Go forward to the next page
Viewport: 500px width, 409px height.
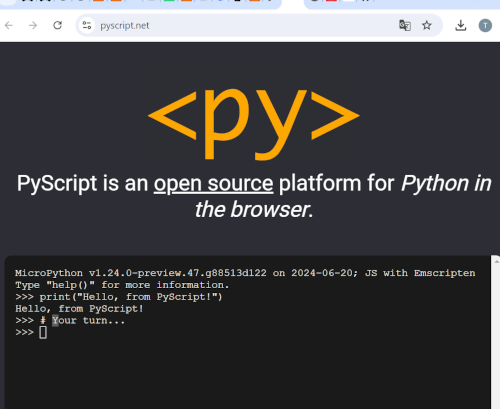click(x=33, y=25)
